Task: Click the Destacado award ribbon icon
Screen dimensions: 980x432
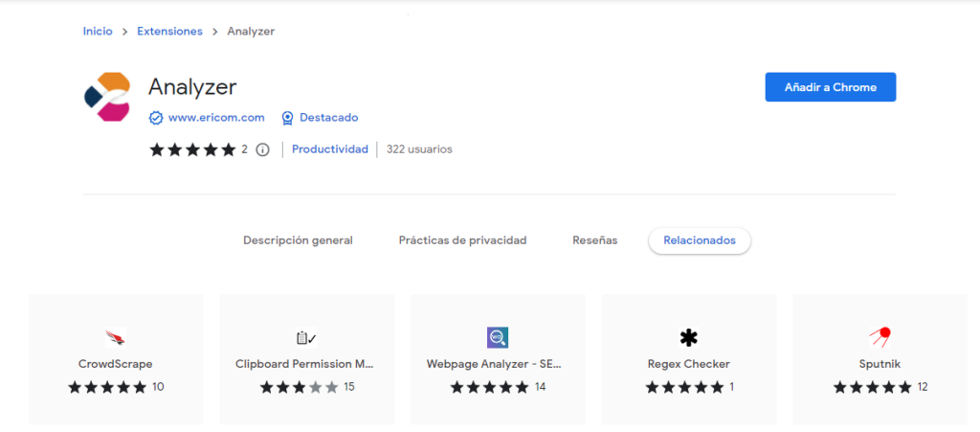Action: pos(287,118)
